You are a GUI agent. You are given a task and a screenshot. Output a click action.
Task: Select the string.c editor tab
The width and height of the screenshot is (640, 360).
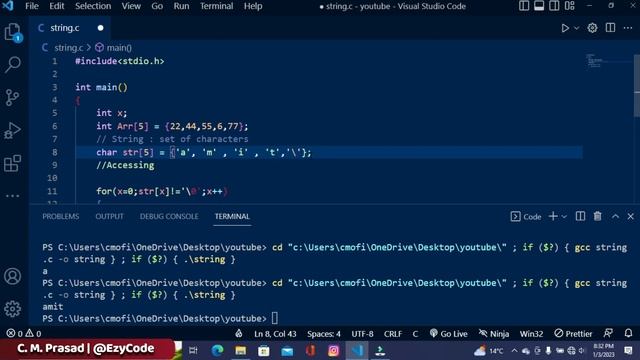pos(69,28)
